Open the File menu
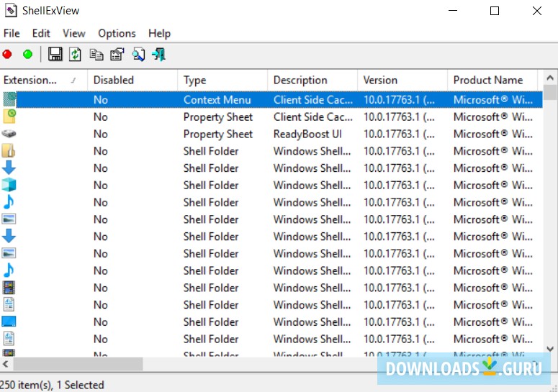 coord(12,33)
